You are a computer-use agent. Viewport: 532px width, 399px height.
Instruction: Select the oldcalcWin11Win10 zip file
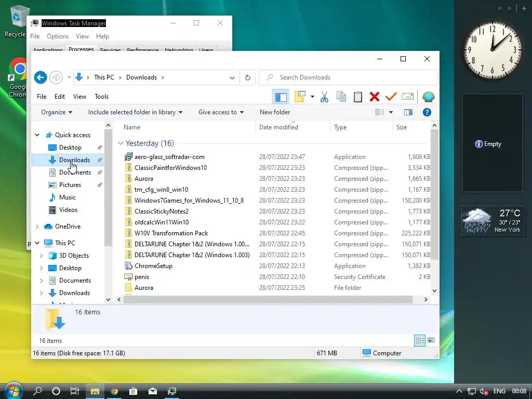162,222
